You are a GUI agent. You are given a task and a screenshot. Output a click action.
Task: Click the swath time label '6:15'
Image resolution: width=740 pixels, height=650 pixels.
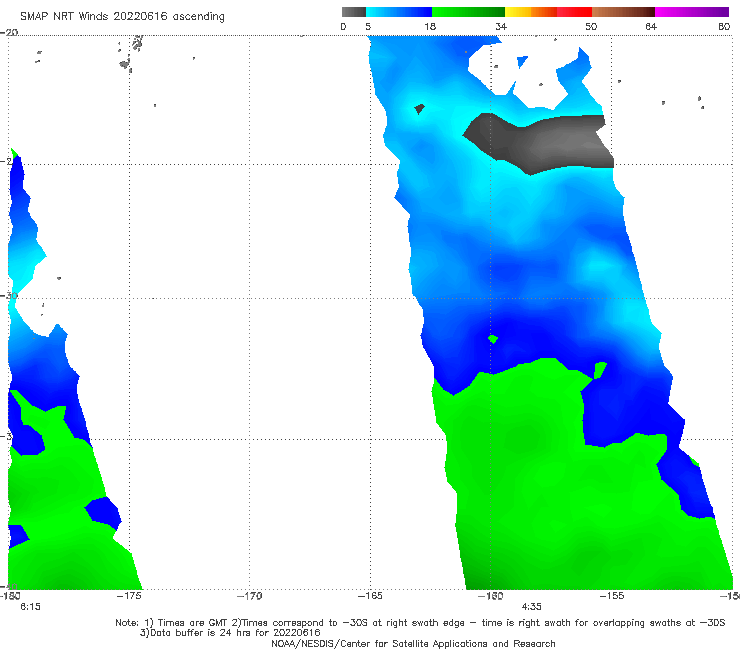[x=30, y=607]
